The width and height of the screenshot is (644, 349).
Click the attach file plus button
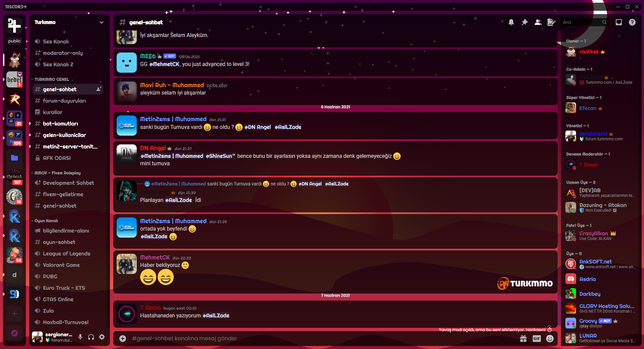(123, 339)
